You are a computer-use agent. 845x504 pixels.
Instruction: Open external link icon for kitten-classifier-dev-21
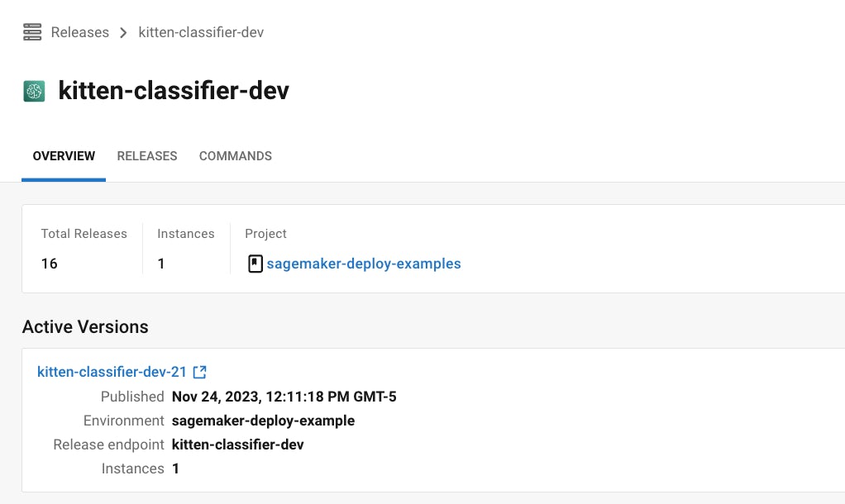[199, 373]
